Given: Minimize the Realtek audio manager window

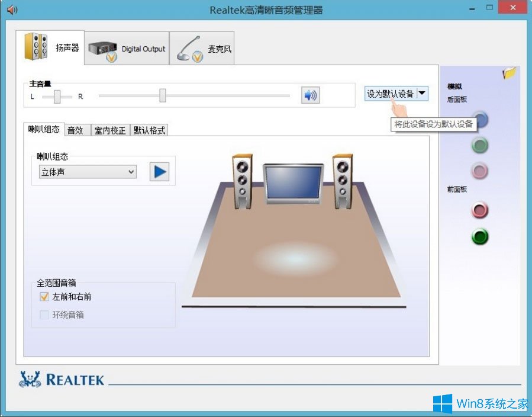Looking at the screenshot, I should click(x=472, y=9).
